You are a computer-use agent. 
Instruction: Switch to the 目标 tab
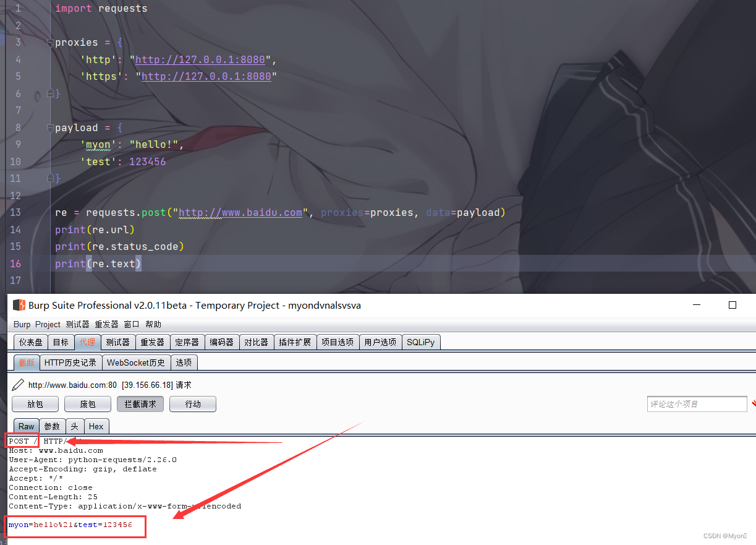[61, 342]
